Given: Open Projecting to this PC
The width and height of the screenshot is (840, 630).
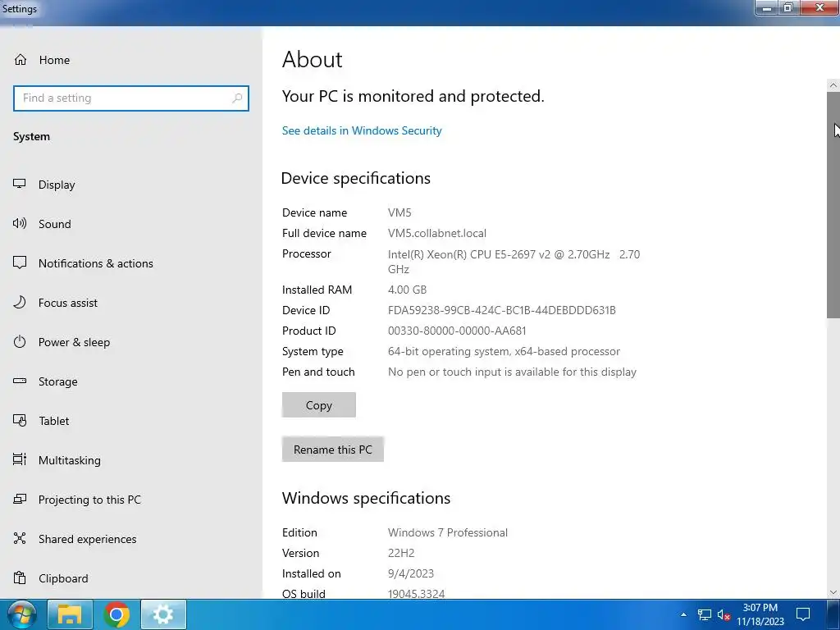Looking at the screenshot, I should [x=77, y=500].
